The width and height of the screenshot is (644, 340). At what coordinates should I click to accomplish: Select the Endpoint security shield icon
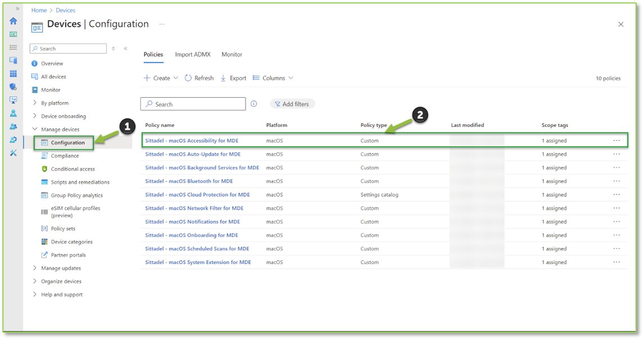13,87
